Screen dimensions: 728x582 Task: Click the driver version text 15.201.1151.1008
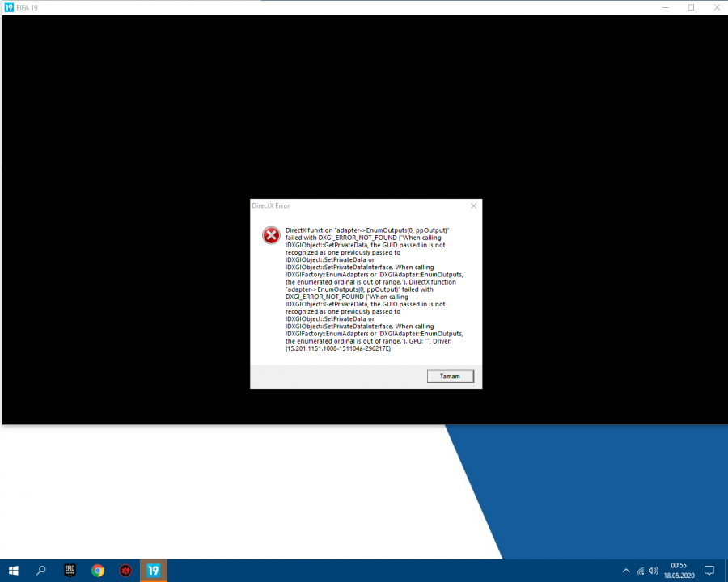click(337, 348)
